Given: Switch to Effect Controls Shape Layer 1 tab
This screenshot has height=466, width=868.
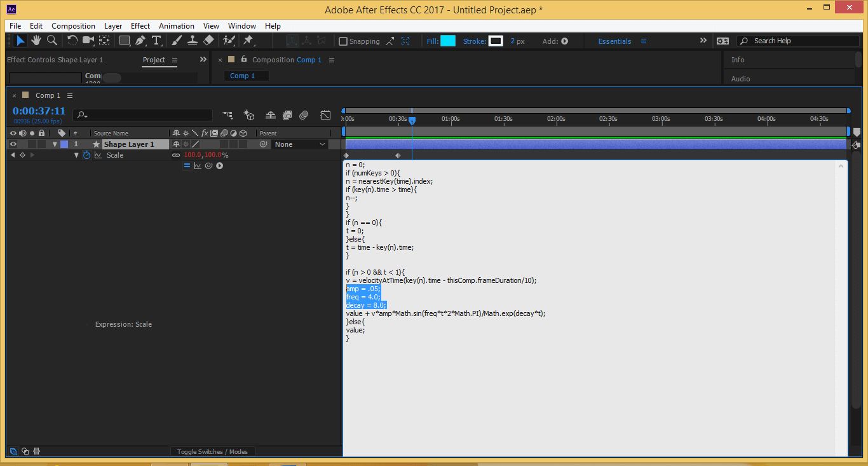Looking at the screenshot, I should click(55, 60).
